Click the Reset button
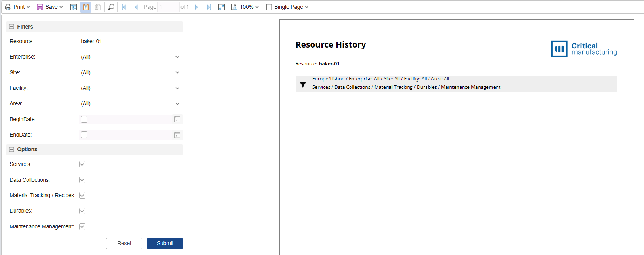 click(x=124, y=244)
